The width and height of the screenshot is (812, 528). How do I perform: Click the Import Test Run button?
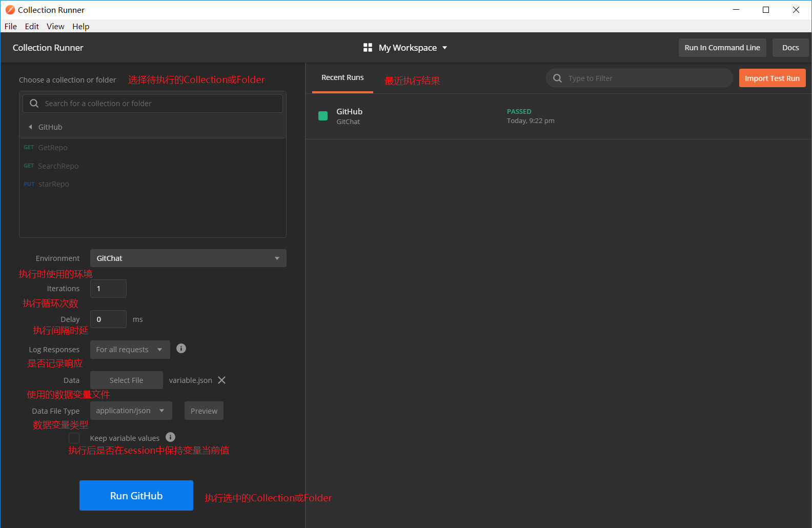click(772, 78)
